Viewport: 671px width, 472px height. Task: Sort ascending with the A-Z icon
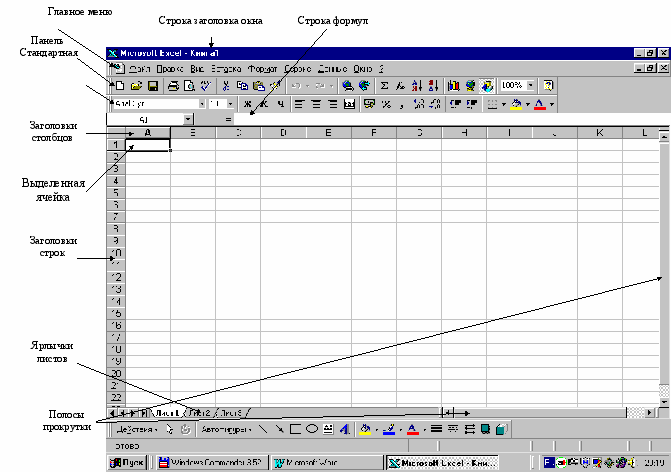(x=417, y=86)
